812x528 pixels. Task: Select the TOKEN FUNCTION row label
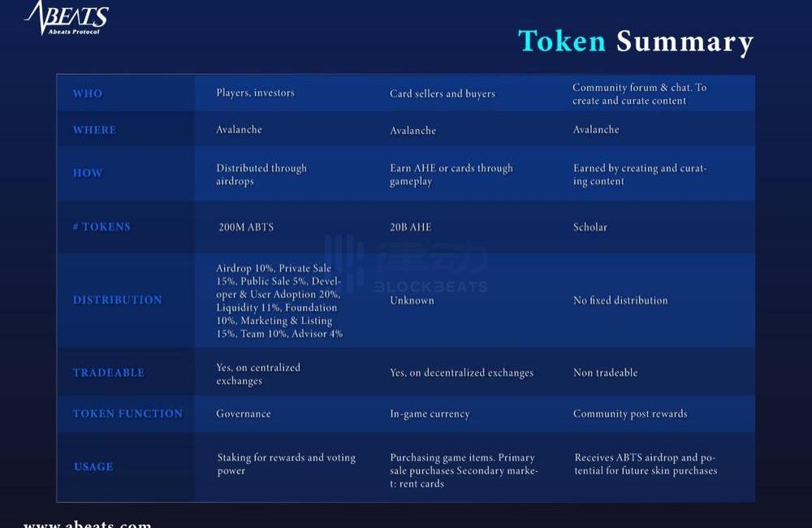click(128, 413)
